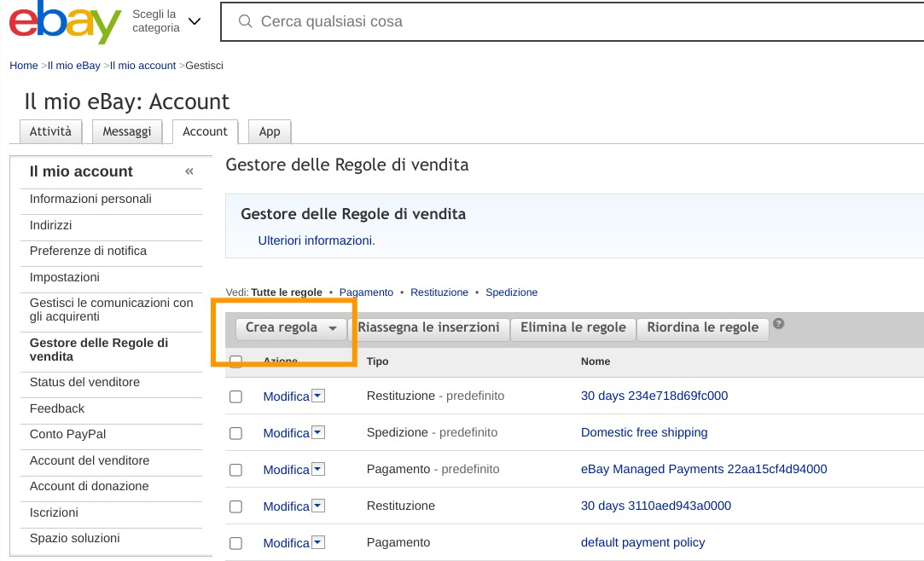Click Tutte le regole filter text
This screenshot has height=561, width=924.
[287, 292]
